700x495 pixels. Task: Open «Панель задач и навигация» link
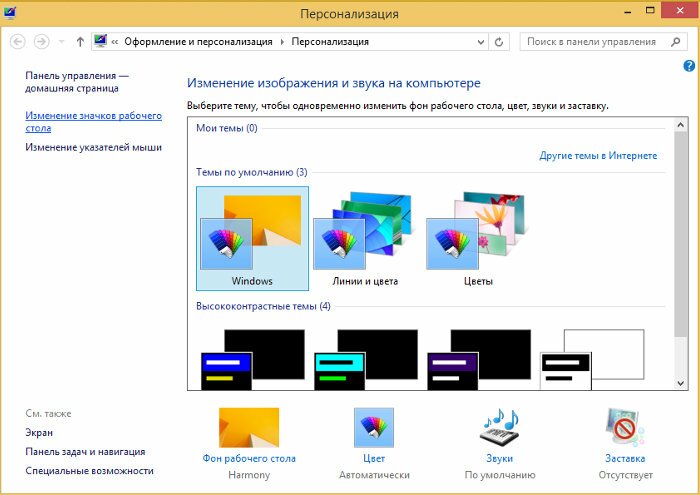pos(85,452)
